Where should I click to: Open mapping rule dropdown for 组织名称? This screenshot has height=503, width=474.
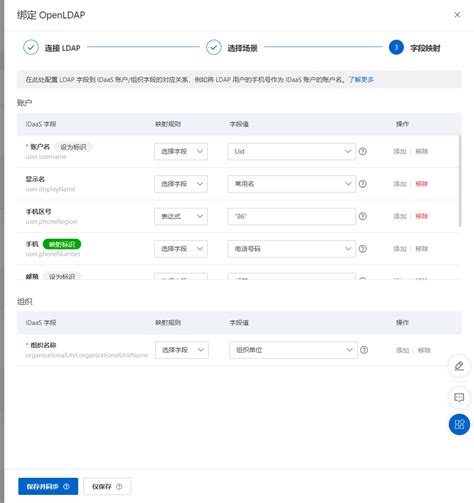pos(182,350)
